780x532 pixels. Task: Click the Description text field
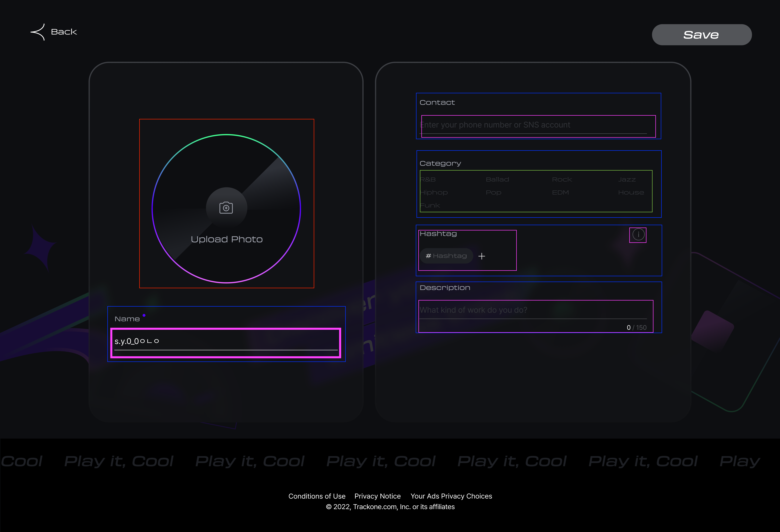pos(534,310)
